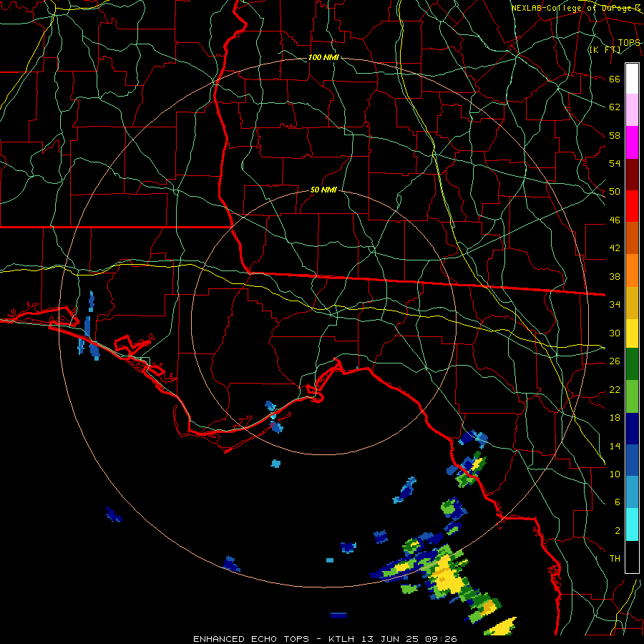Click the medium blue 18 K FT legend band

(632, 460)
